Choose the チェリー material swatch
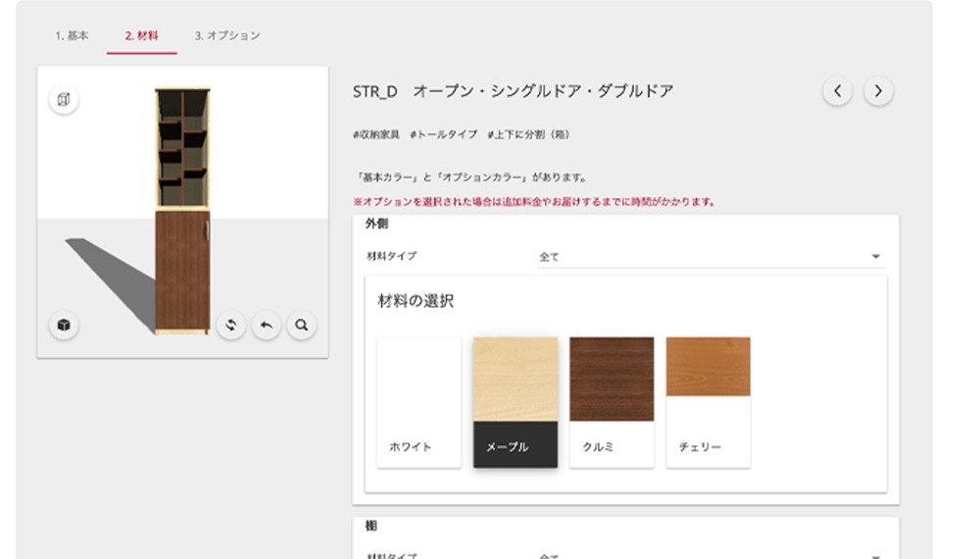980x559 pixels. [709, 403]
